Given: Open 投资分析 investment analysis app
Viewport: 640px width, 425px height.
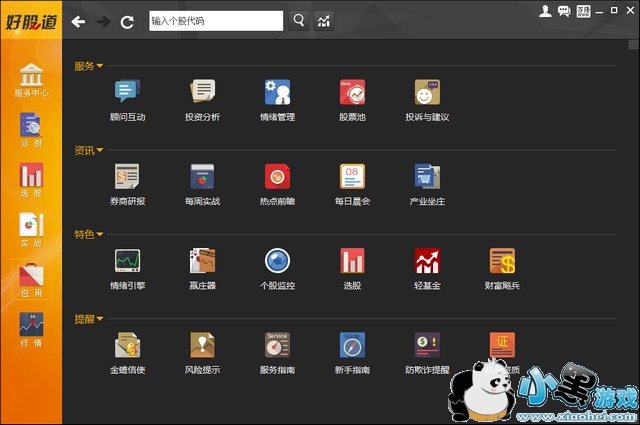Looking at the screenshot, I should pyautogui.click(x=203, y=93).
